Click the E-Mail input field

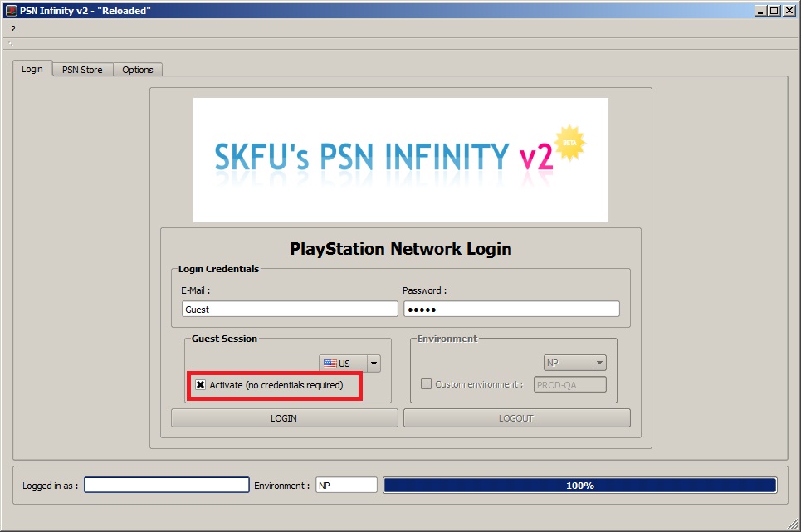290,309
